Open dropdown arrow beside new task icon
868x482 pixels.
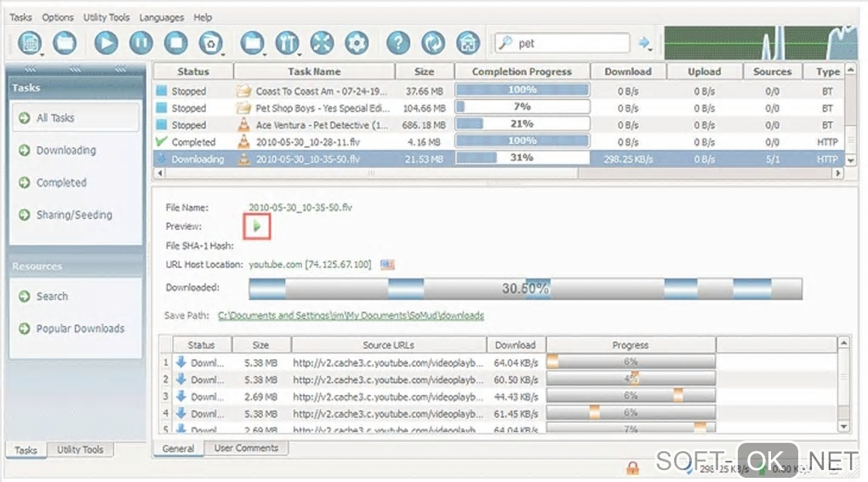[42, 55]
